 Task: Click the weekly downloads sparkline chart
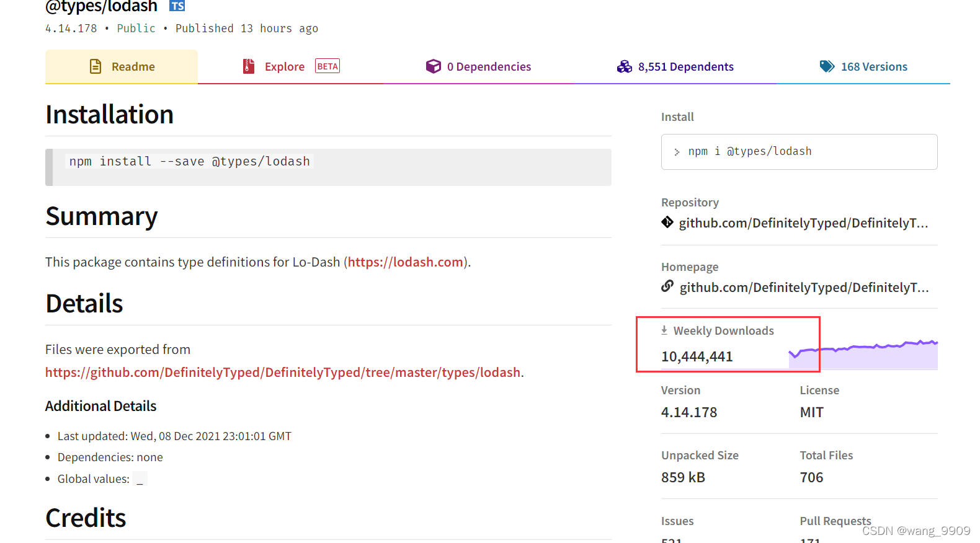(x=863, y=354)
